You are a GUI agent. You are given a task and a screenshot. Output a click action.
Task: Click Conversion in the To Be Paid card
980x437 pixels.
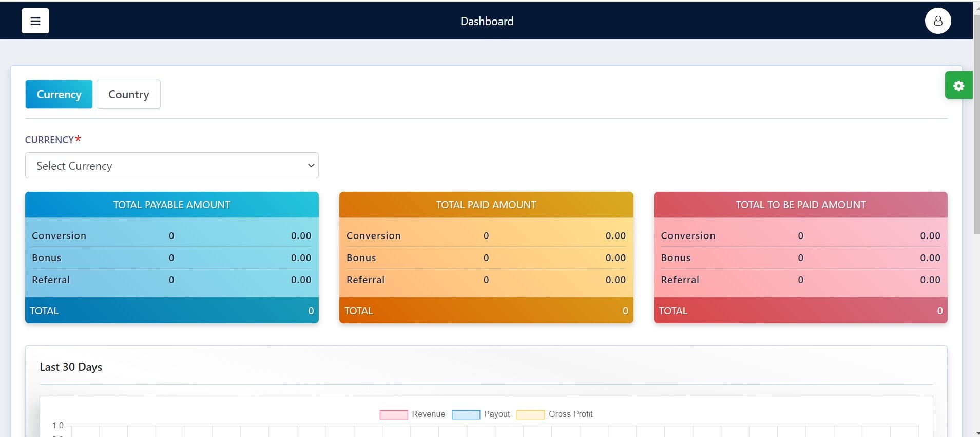coord(688,235)
